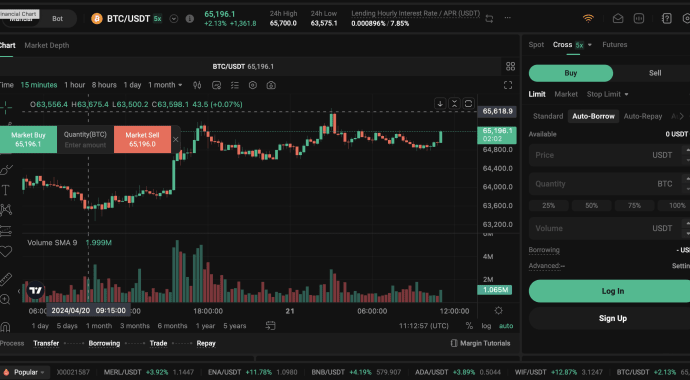Click the collapse legend icon
690x380 pixels.
pyautogui.click(x=454, y=103)
